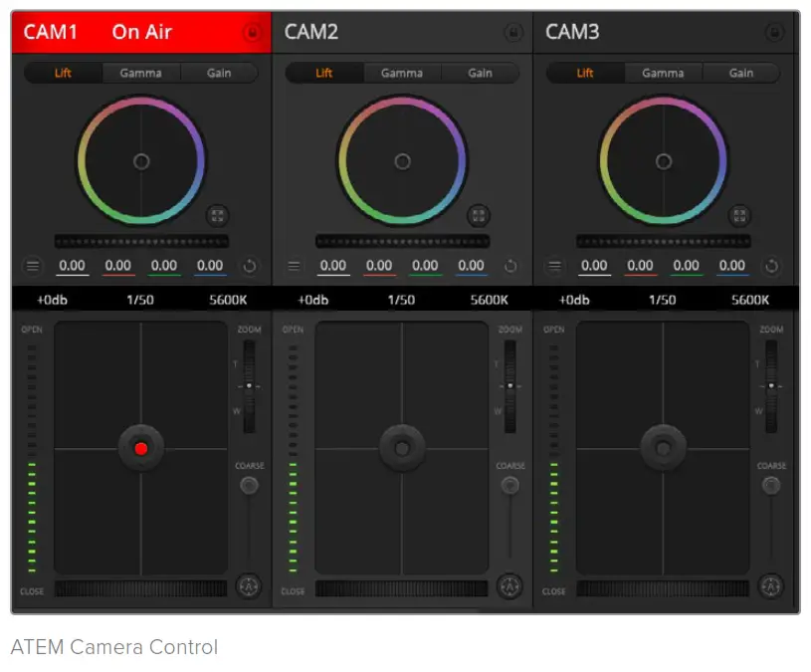Click the CAM2 focus wheel strip
The height and width of the screenshot is (672, 811).
coord(402,588)
